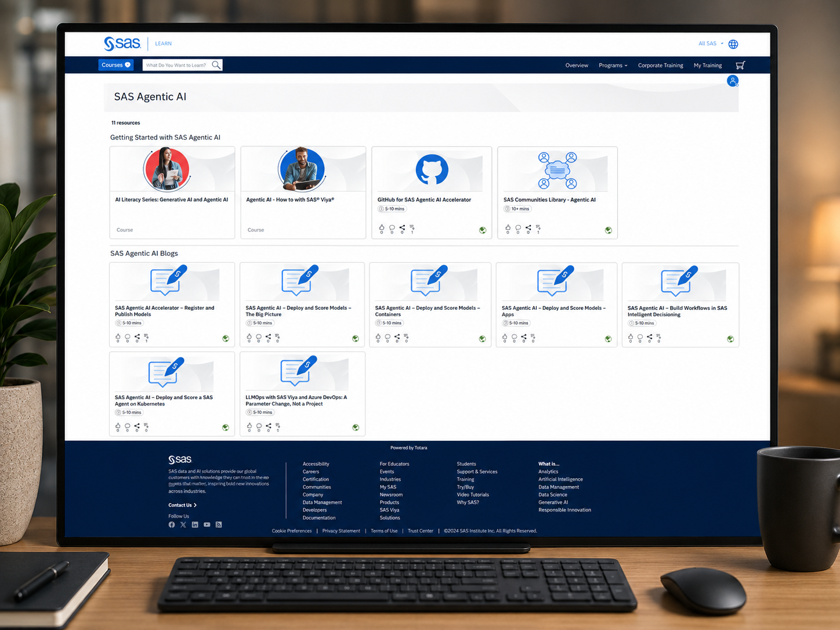Open the user profile avatar icon

733,81
